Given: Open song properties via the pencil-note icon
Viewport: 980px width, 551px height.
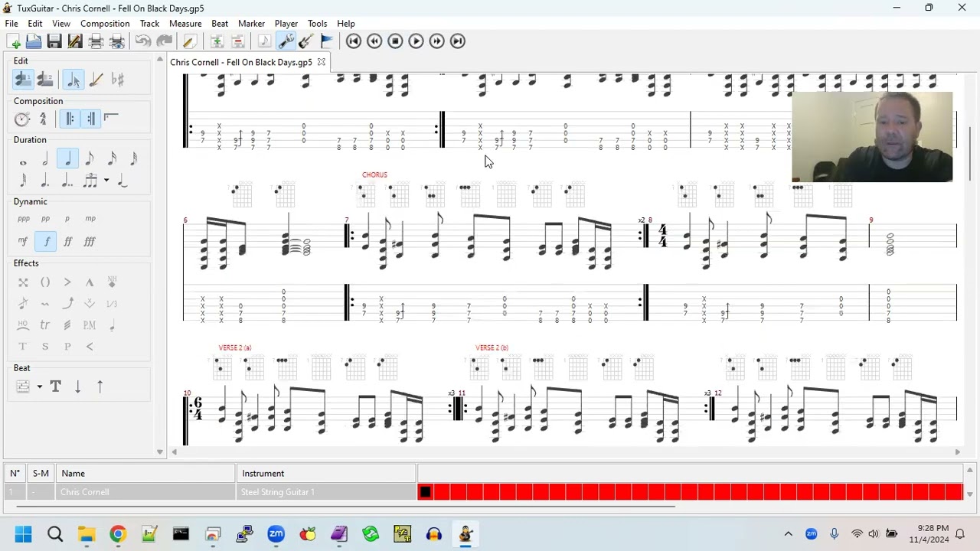Looking at the screenshot, I should [x=190, y=41].
